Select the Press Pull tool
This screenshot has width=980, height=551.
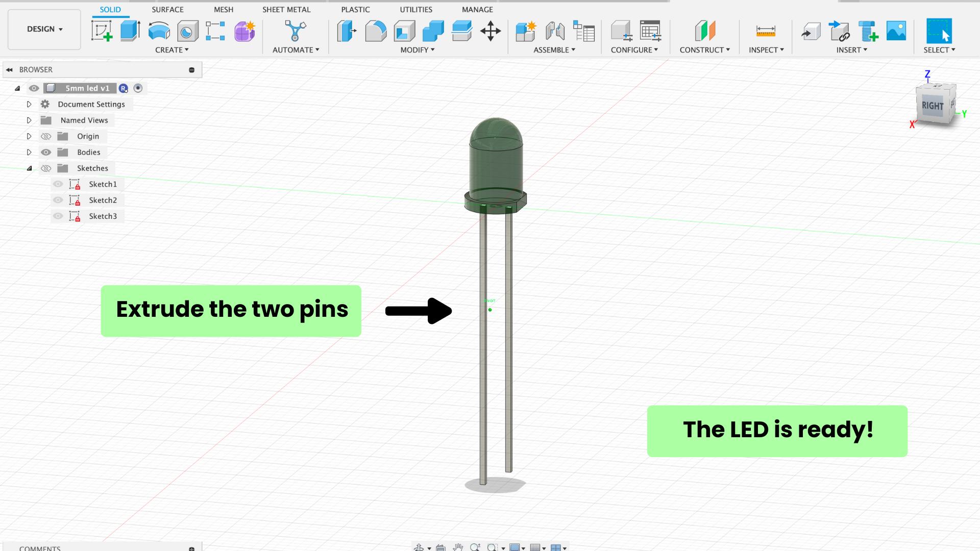[347, 31]
